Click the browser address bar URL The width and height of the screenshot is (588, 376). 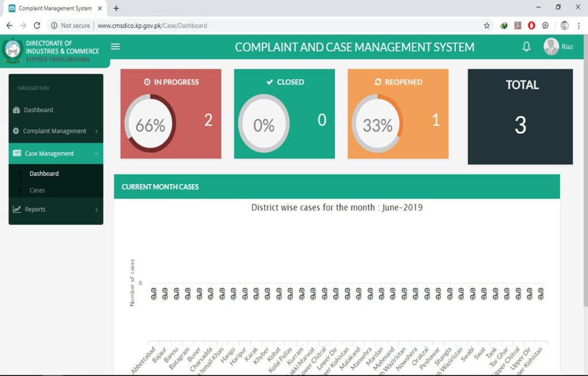[152, 25]
